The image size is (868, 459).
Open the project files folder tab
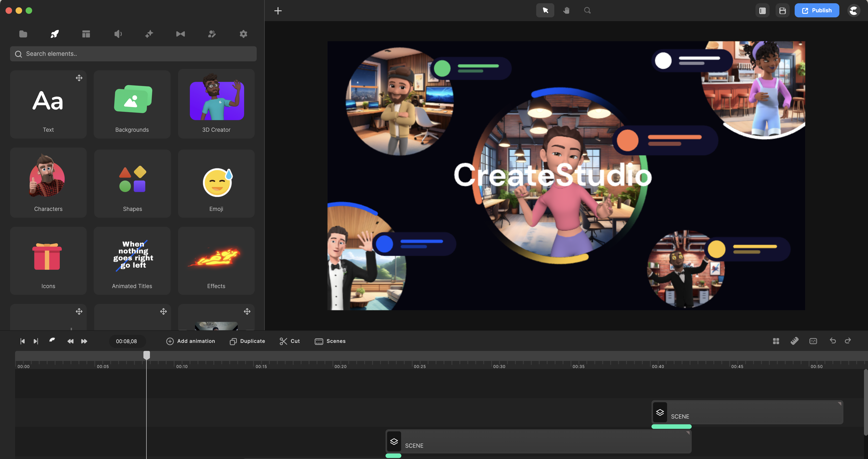[x=23, y=34]
